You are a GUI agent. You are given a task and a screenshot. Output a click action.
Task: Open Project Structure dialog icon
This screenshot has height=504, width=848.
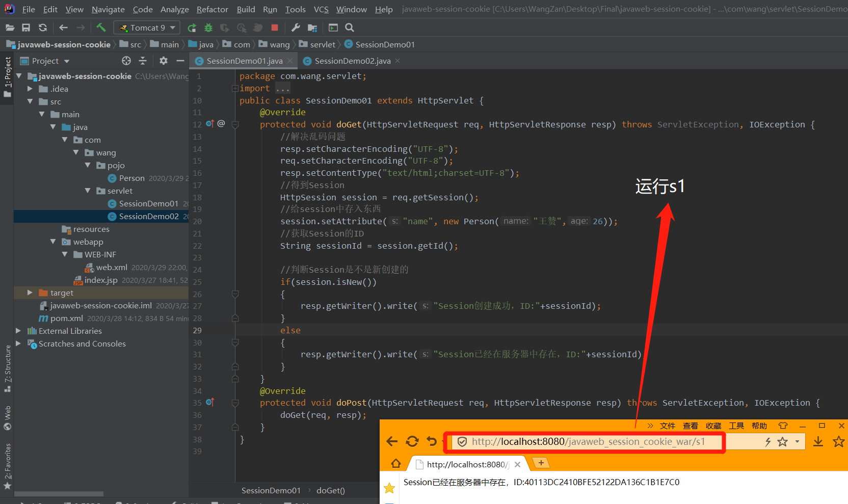312,28
